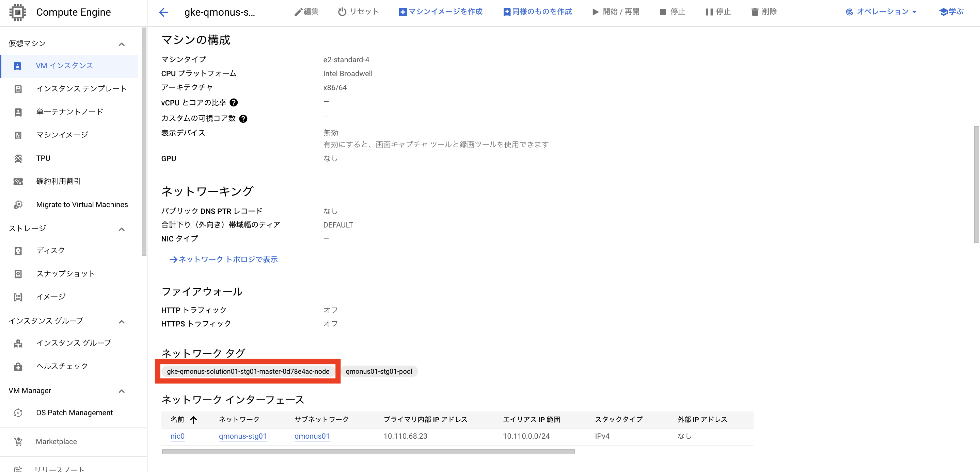Click the Compute Engine chip icon
This screenshot has width=980, height=472.
(x=17, y=12)
